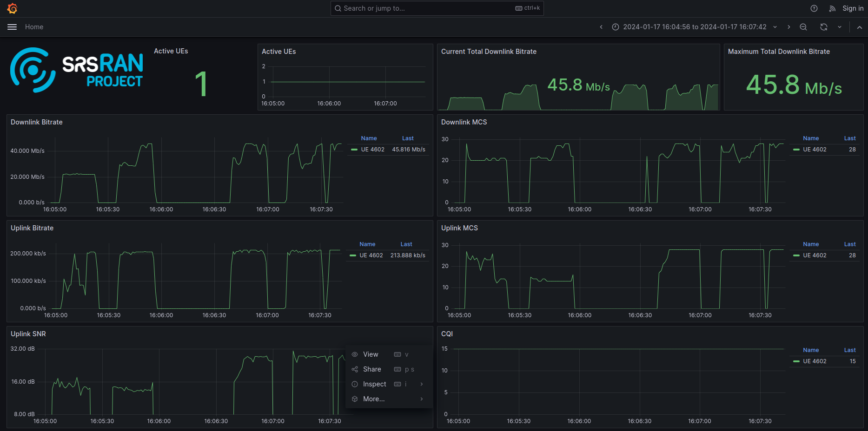The height and width of the screenshot is (431, 868).
Task: Expand the auto-refresh interval dropdown
Action: tap(840, 27)
